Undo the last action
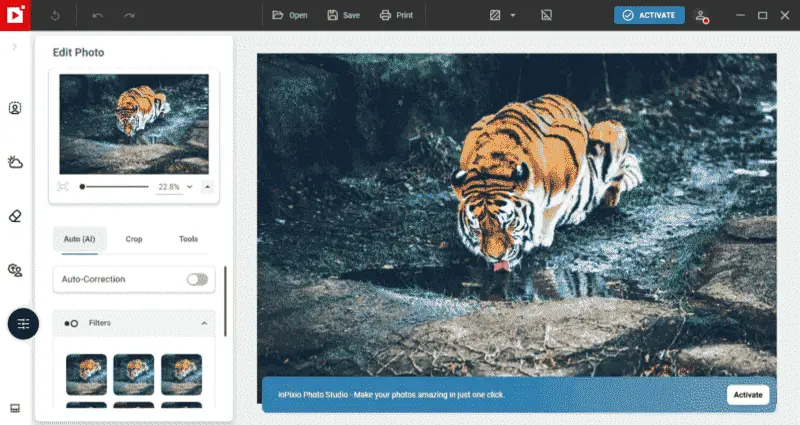This screenshot has height=425, width=800. [x=97, y=15]
